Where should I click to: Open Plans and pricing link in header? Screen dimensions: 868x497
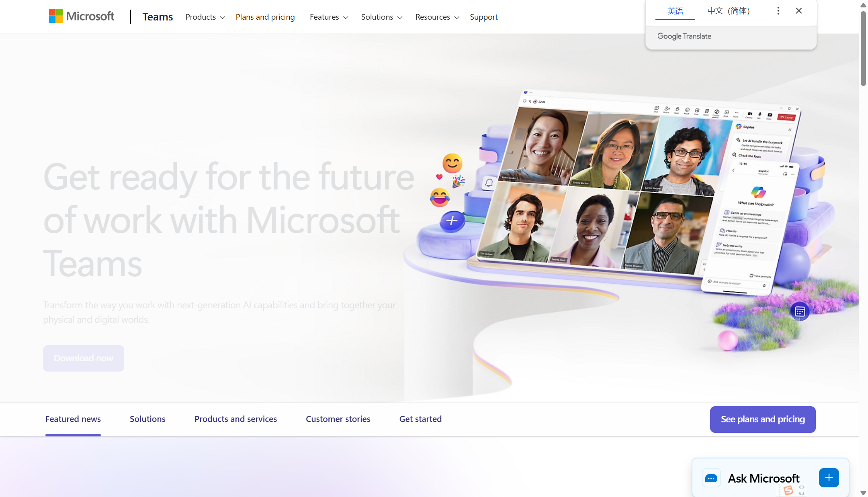tap(265, 17)
